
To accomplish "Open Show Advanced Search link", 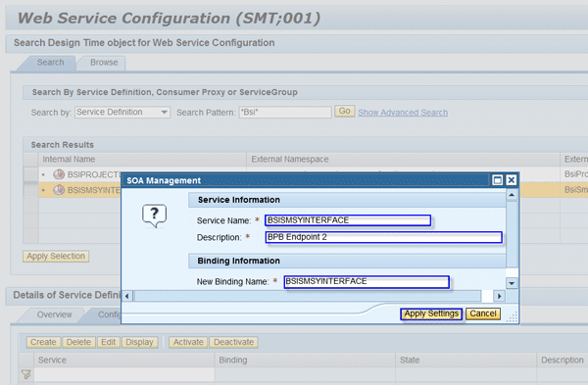I will (x=403, y=113).
